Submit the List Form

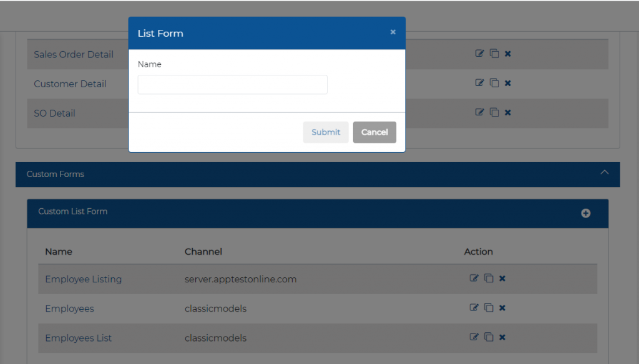[325, 132]
